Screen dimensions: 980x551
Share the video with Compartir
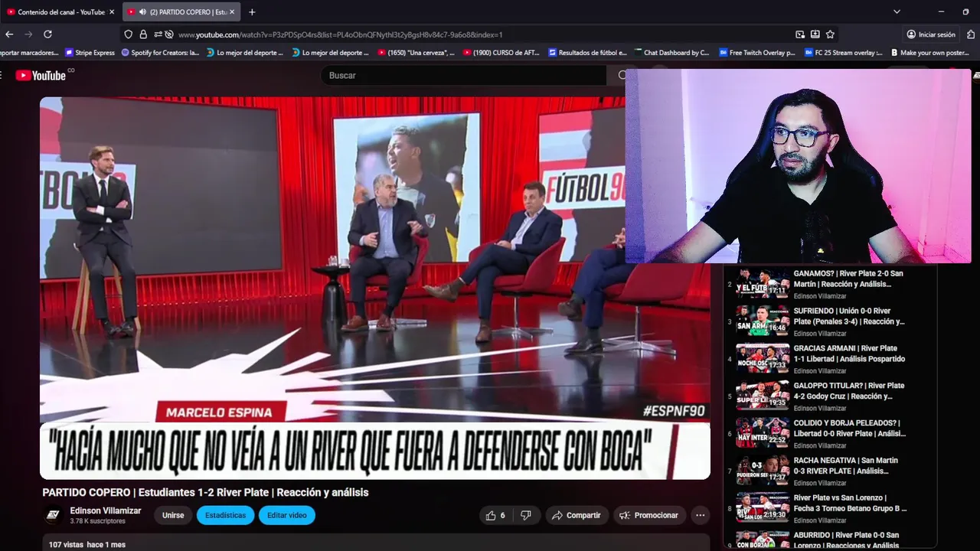(x=577, y=515)
